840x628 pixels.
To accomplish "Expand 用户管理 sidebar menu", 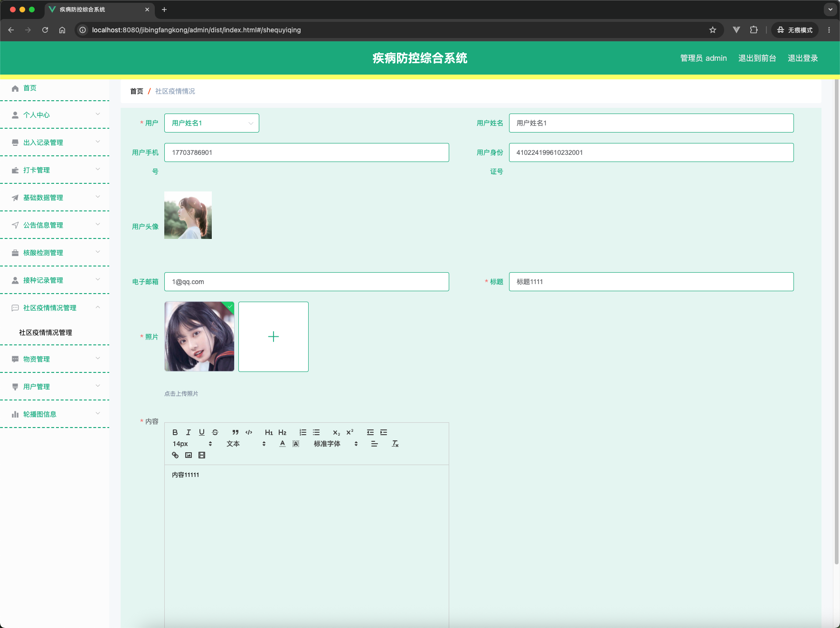I will [55, 387].
